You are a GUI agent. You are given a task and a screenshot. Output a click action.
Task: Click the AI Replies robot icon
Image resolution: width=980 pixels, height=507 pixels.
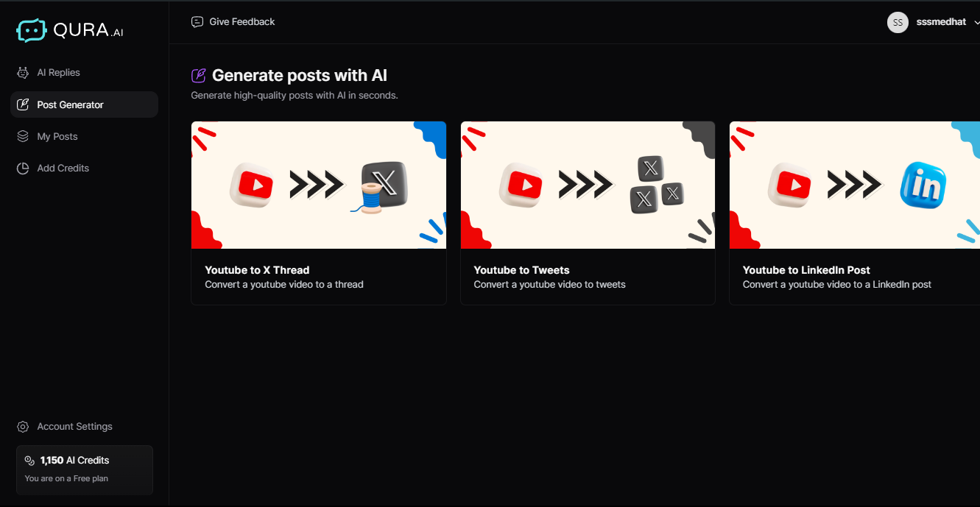[x=23, y=73]
